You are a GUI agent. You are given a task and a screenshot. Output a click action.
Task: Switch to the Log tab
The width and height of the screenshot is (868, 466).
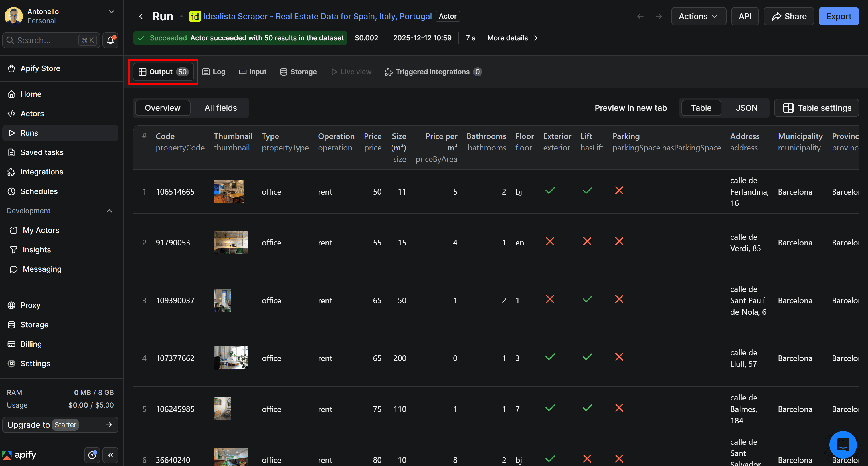click(x=214, y=72)
